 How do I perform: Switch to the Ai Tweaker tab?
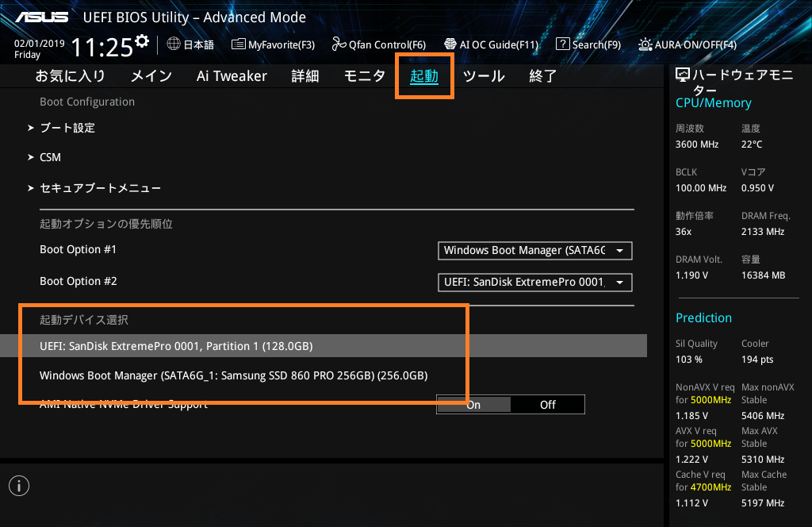click(232, 76)
